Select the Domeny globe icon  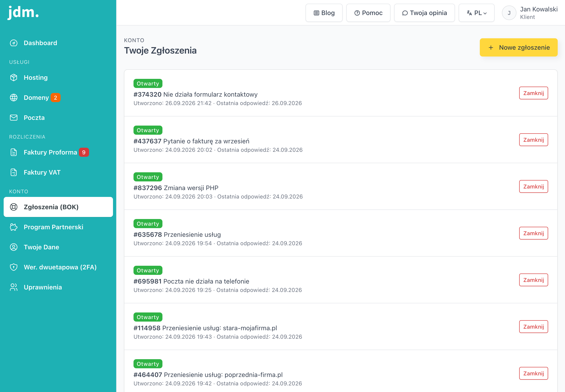pos(13,98)
